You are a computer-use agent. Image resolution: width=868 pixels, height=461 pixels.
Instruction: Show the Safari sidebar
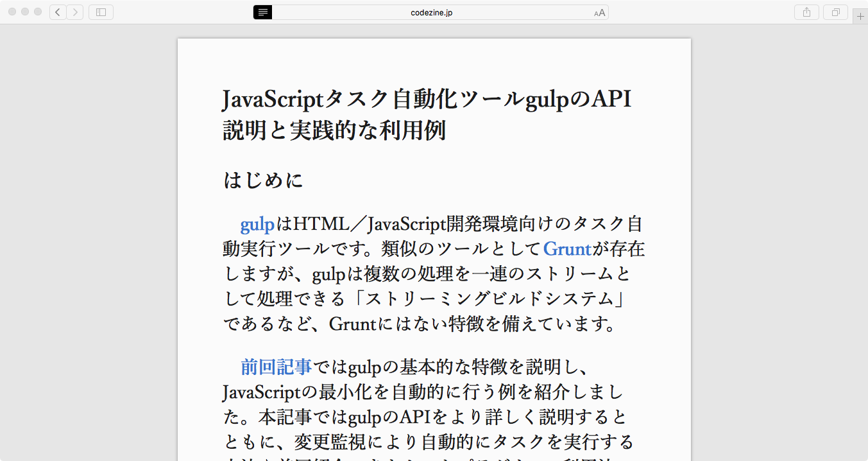pyautogui.click(x=101, y=12)
